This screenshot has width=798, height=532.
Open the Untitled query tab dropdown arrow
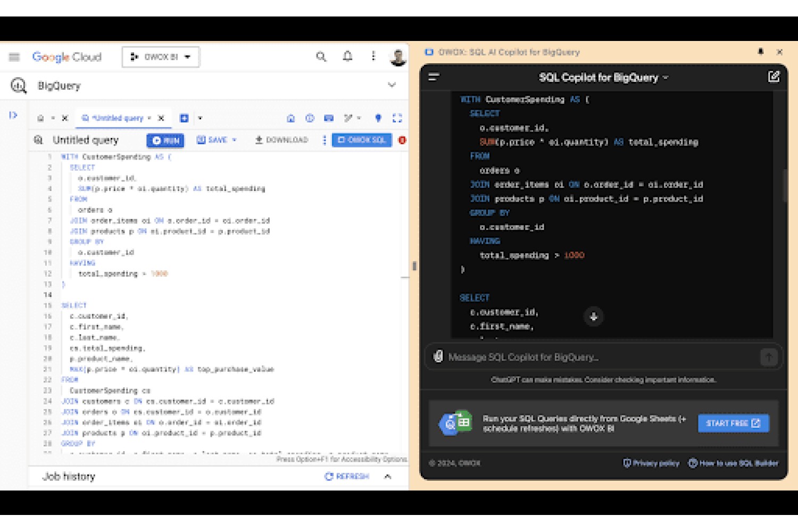point(149,118)
